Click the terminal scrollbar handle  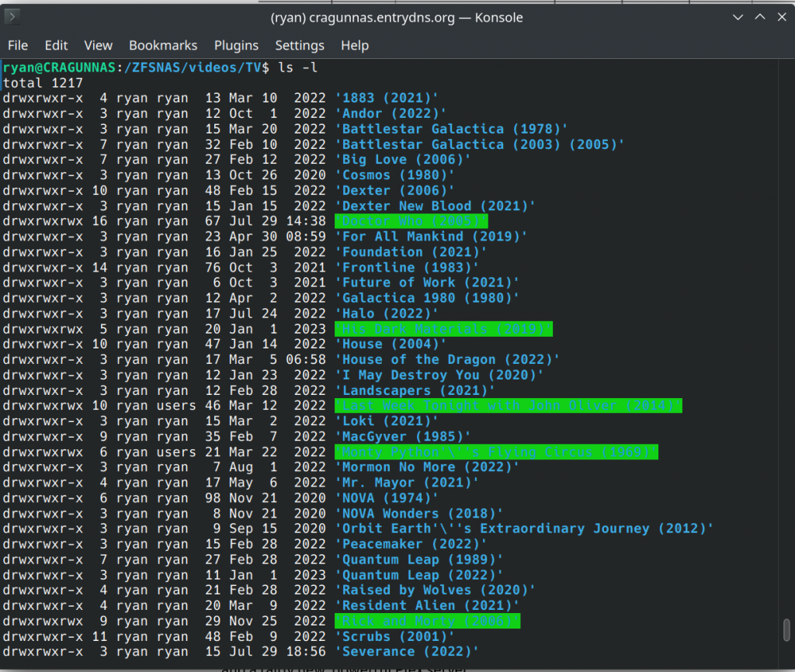[x=786, y=630]
